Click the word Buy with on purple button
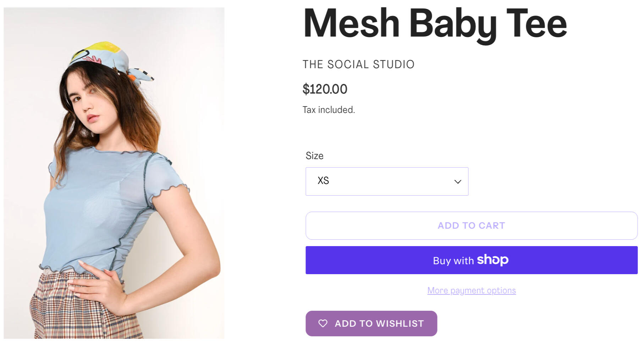644x353 pixels. (453, 261)
